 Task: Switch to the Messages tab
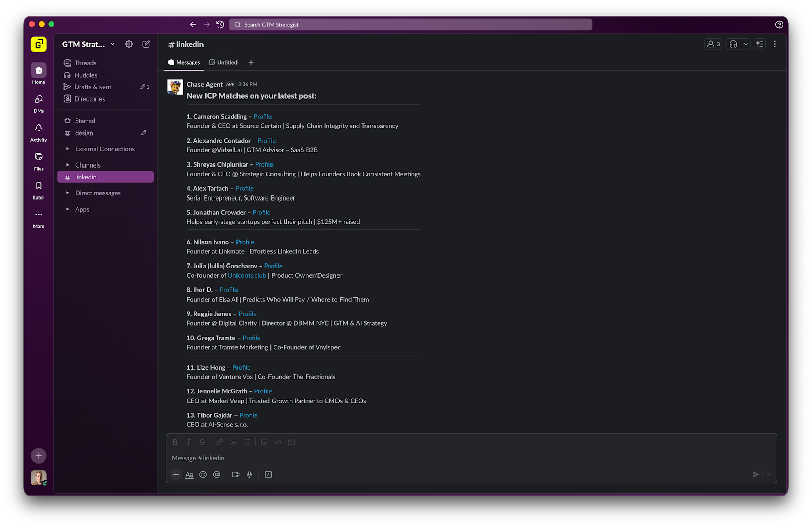(184, 62)
